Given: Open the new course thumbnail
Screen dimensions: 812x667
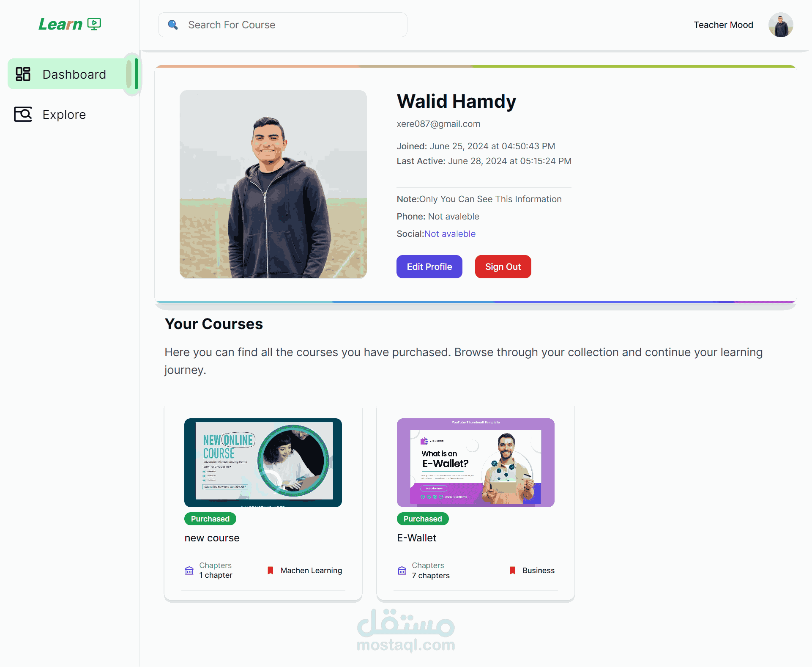Looking at the screenshot, I should point(263,462).
